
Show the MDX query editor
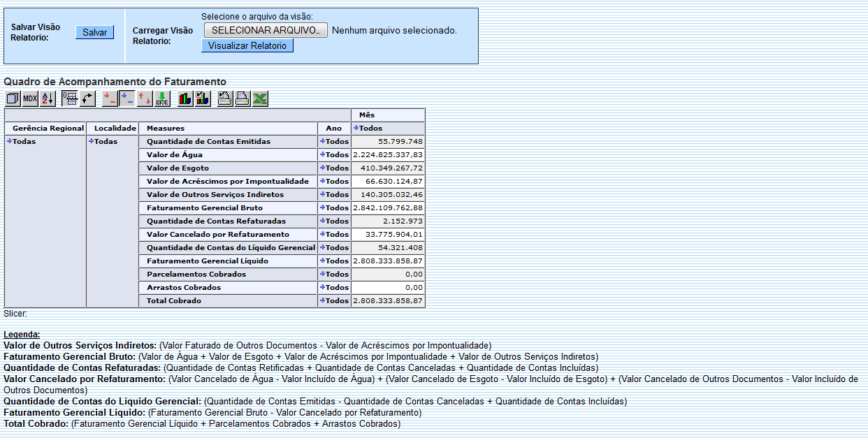pos(29,98)
